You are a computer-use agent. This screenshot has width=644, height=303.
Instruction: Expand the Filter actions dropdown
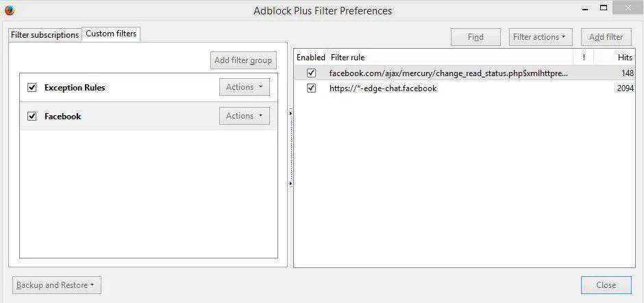click(539, 37)
